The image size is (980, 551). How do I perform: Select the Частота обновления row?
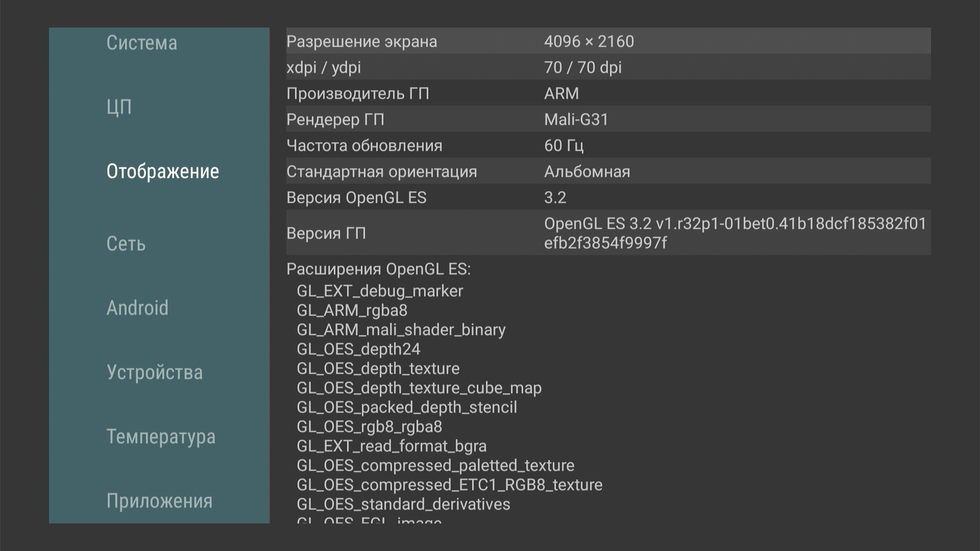[x=608, y=145]
